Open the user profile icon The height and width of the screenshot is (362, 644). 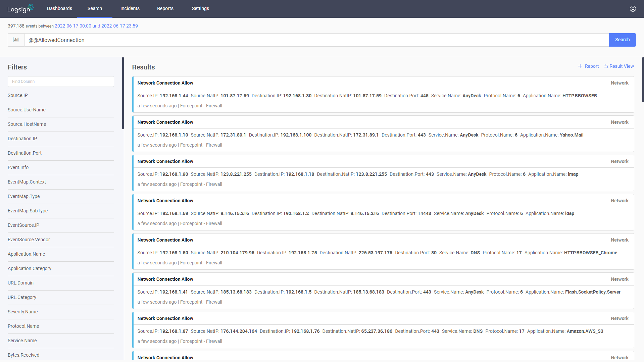tap(633, 9)
